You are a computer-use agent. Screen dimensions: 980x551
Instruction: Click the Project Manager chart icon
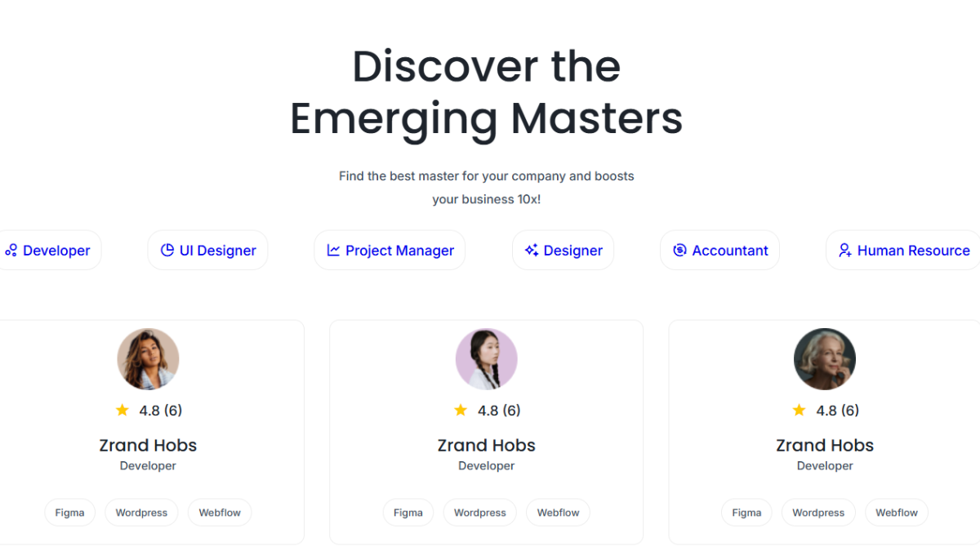coord(333,251)
